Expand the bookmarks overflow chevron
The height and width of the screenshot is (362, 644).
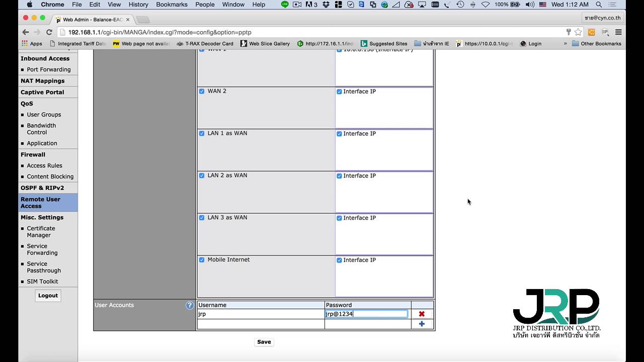click(x=566, y=44)
